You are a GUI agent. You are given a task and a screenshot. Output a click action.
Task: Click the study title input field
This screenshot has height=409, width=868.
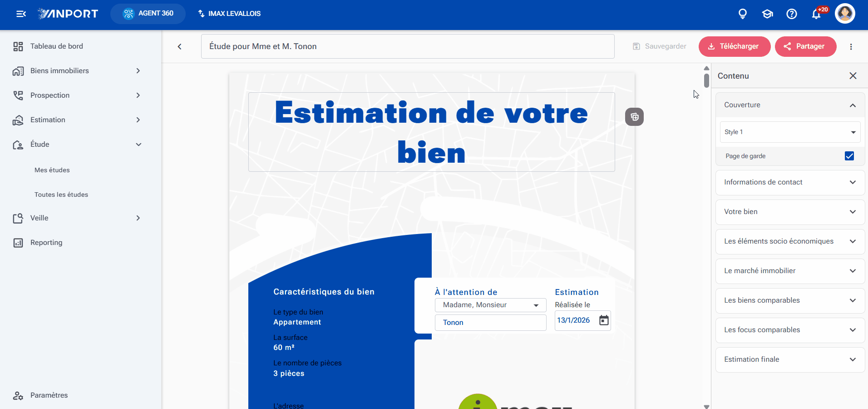pyautogui.click(x=408, y=46)
